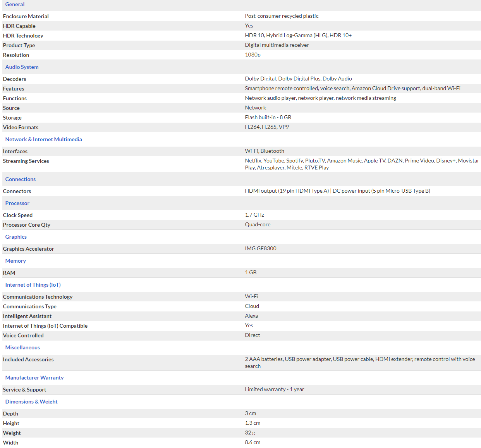This screenshot has width=481, height=448.
Task: Open the Audio System section heading
Action: 22,67
